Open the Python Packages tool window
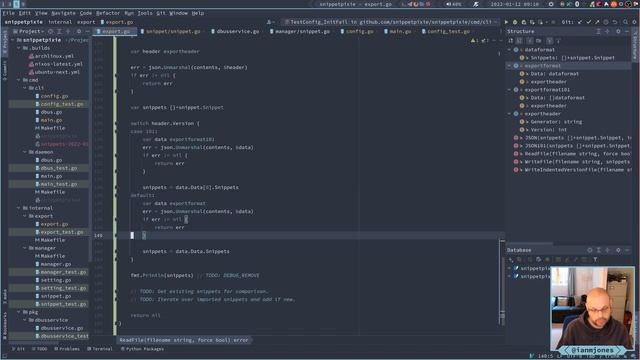 pyautogui.click(x=142, y=349)
